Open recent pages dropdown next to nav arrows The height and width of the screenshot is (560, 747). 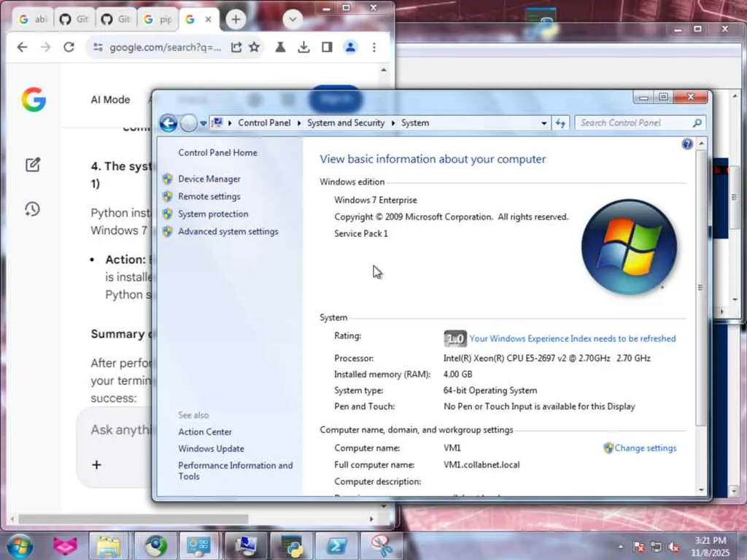(204, 123)
